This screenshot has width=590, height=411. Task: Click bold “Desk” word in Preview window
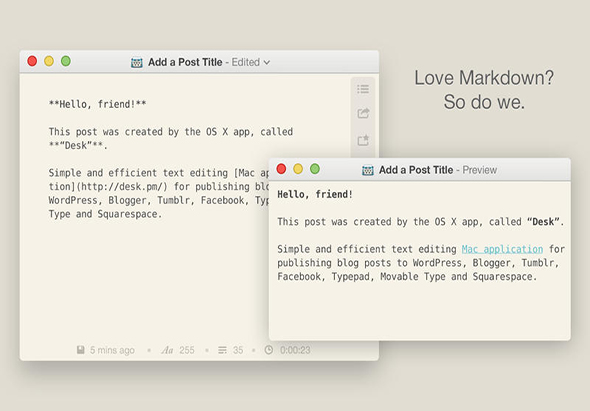543,222
